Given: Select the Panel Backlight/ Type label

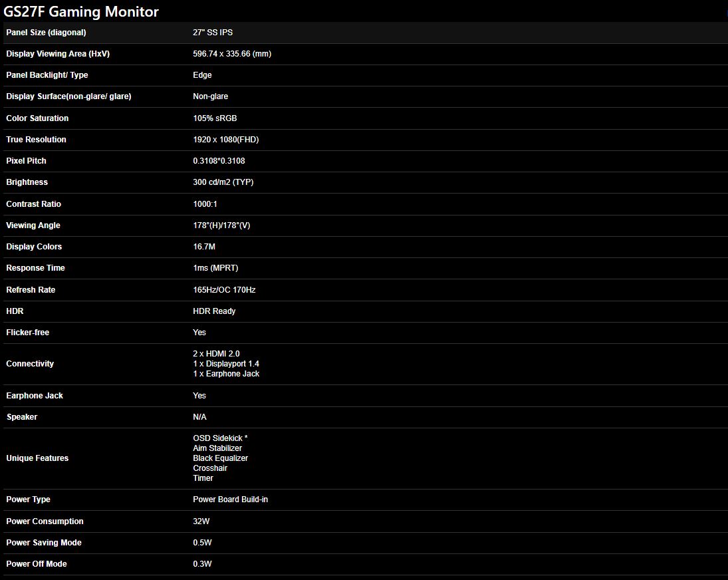Looking at the screenshot, I should point(47,75).
